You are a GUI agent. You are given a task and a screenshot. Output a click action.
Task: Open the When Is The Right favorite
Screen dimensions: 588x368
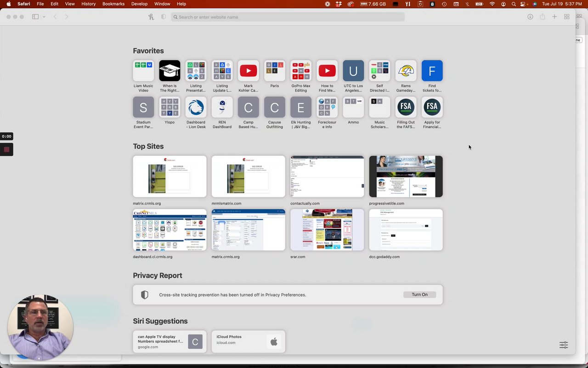(x=170, y=71)
